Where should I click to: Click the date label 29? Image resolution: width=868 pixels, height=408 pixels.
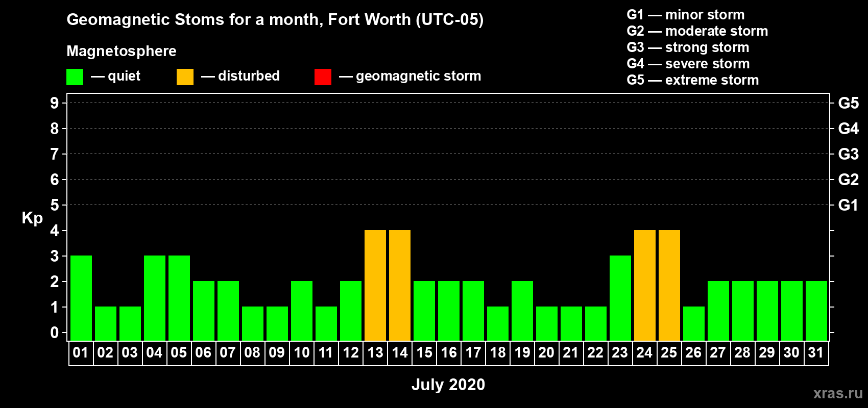(767, 353)
